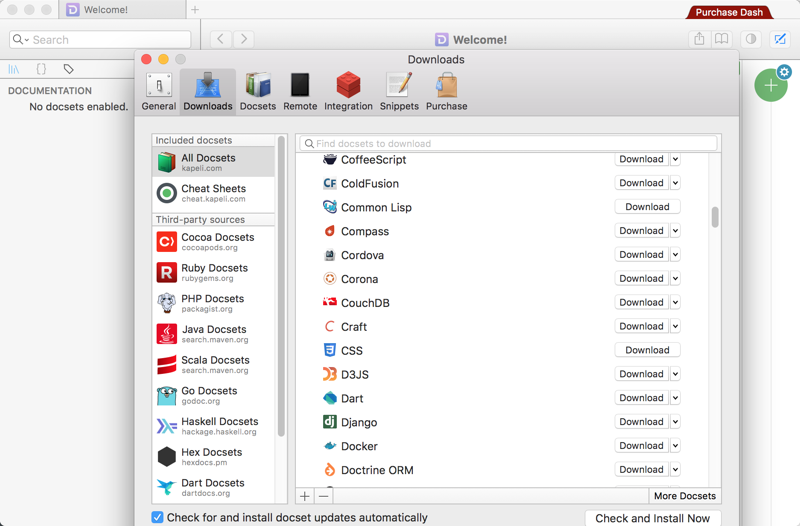Viewport: 800px width, 526px height.
Task: Remove docset with minus button
Action: coord(323,496)
